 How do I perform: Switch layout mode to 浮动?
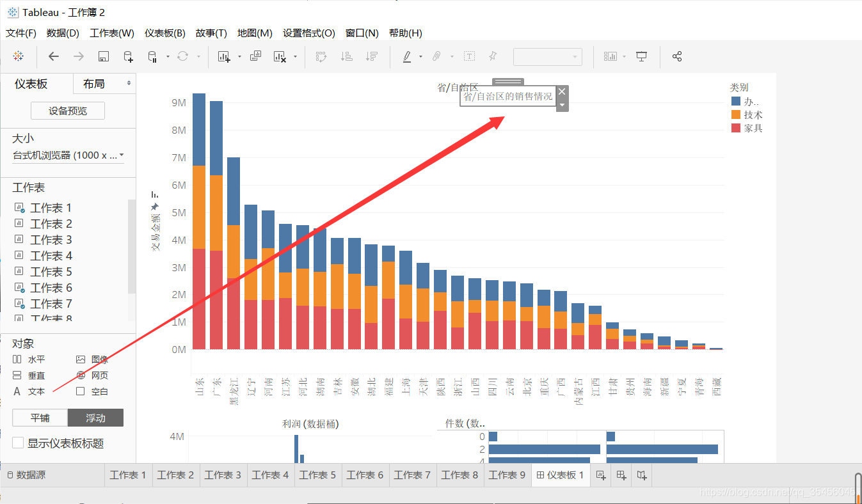[x=95, y=418]
